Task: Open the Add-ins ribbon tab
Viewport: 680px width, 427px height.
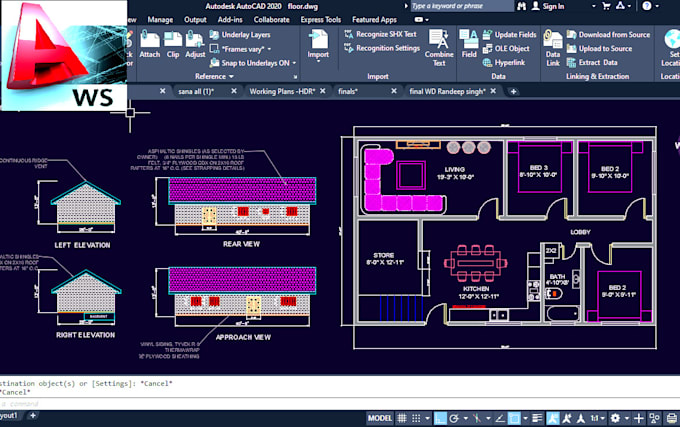Action: 230,20
